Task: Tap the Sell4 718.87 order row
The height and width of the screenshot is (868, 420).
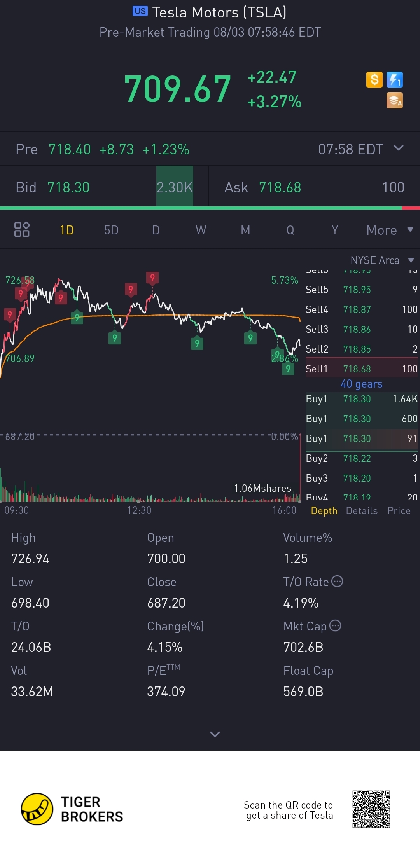Action: (362, 309)
